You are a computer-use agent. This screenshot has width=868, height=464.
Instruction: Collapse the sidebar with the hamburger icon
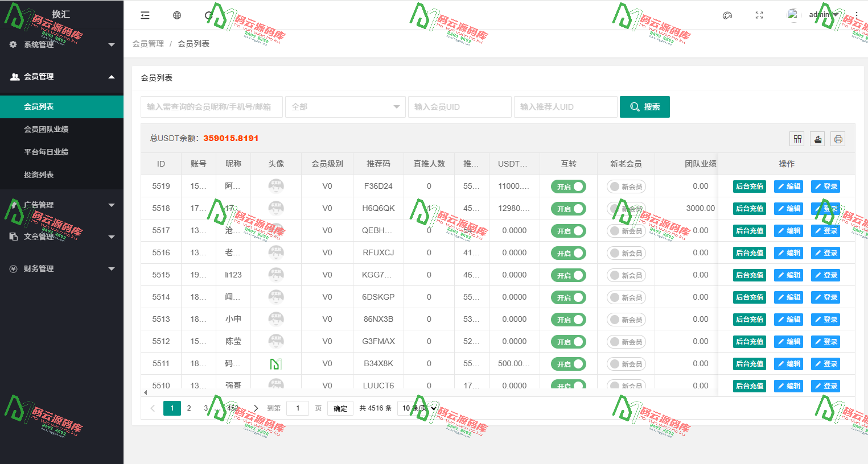145,15
